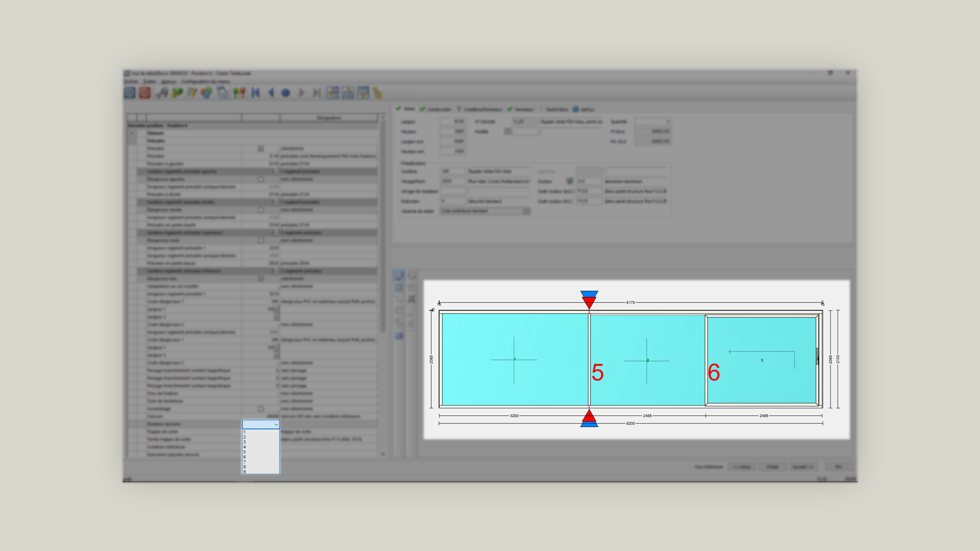
Task: Select 9 at the bottom of dropdown list
Action: (260, 471)
